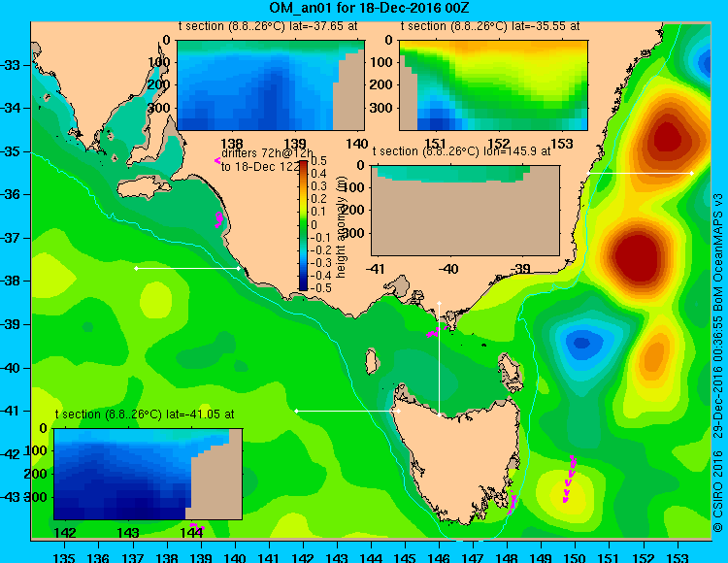
Task: Click the -37 latitude axis label
Action: (x=10, y=238)
